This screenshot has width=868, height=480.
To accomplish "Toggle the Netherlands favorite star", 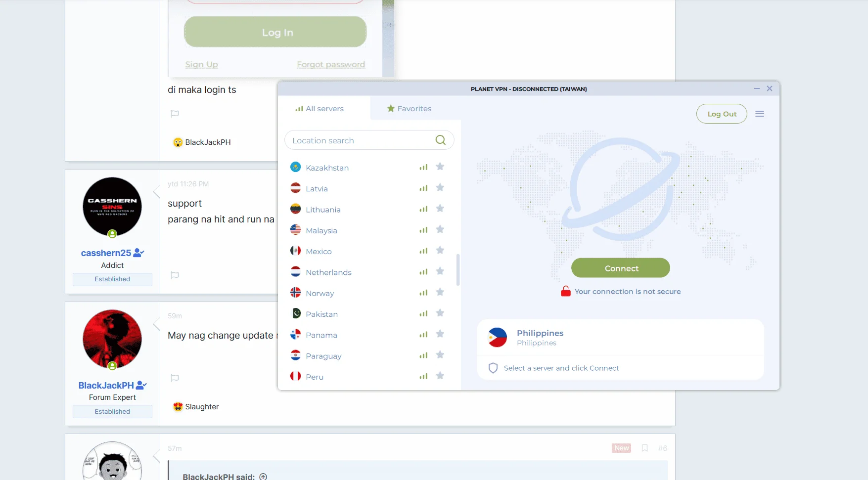I will (440, 271).
